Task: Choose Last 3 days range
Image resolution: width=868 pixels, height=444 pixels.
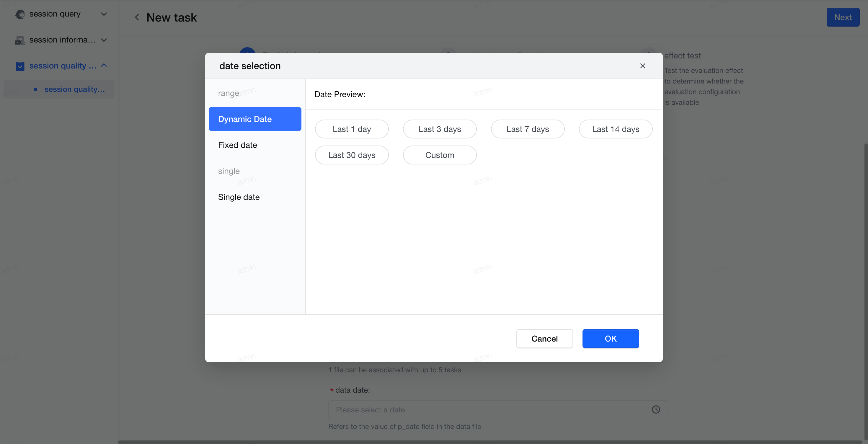Action: tap(439, 129)
